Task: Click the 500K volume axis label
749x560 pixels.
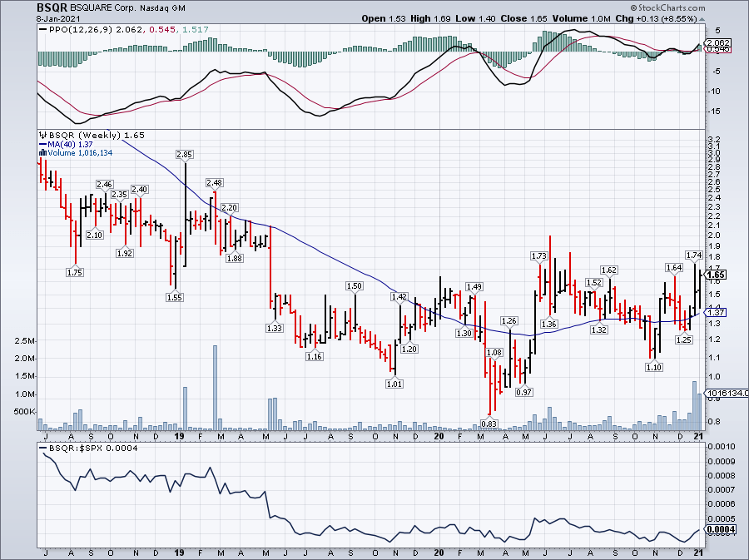Action: pos(25,412)
